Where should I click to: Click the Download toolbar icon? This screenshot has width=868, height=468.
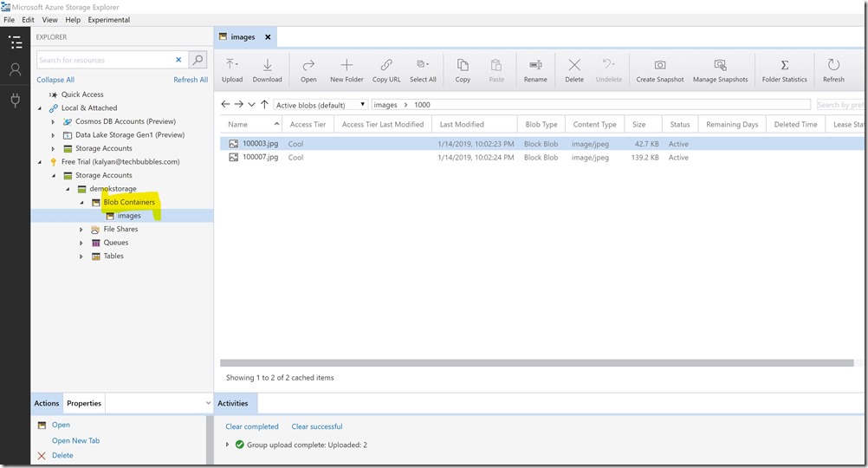tap(267, 65)
